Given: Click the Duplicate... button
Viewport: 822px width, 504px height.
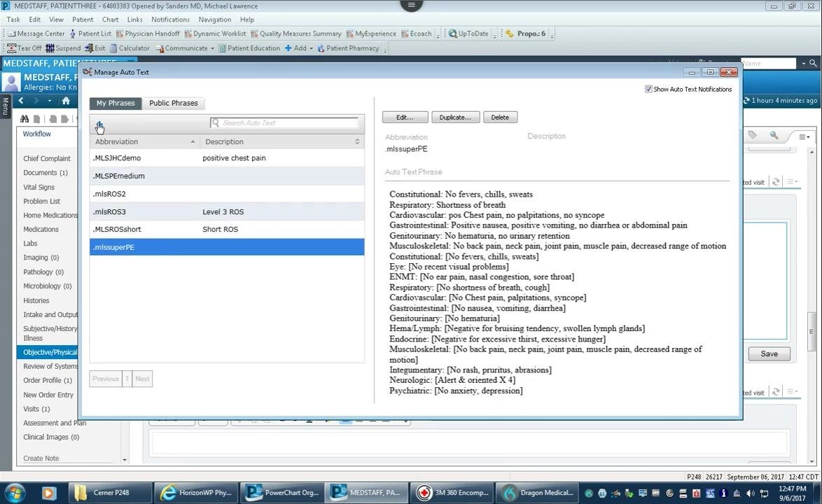Looking at the screenshot, I should [455, 118].
